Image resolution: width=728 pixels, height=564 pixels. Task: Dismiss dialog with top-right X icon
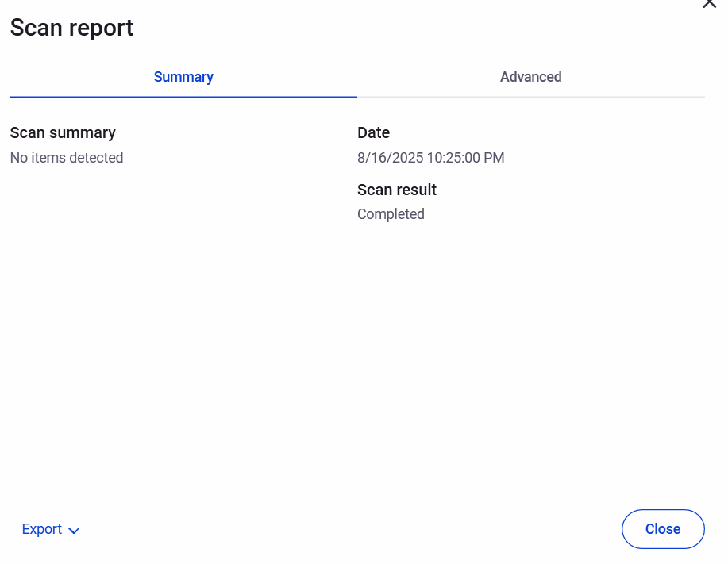[x=709, y=3]
